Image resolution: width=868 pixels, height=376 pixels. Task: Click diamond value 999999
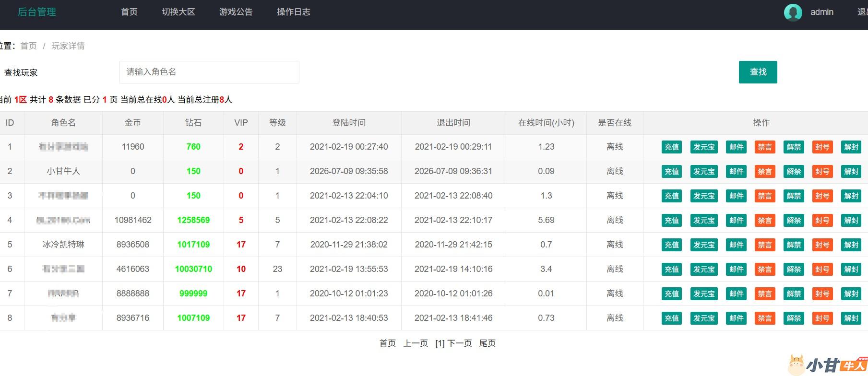pyautogui.click(x=193, y=294)
